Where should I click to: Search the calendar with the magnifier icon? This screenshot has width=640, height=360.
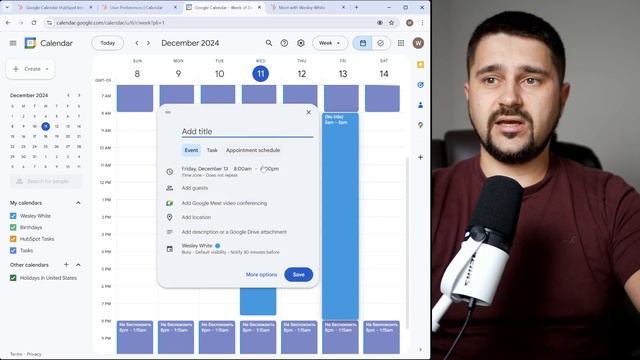[x=269, y=43]
